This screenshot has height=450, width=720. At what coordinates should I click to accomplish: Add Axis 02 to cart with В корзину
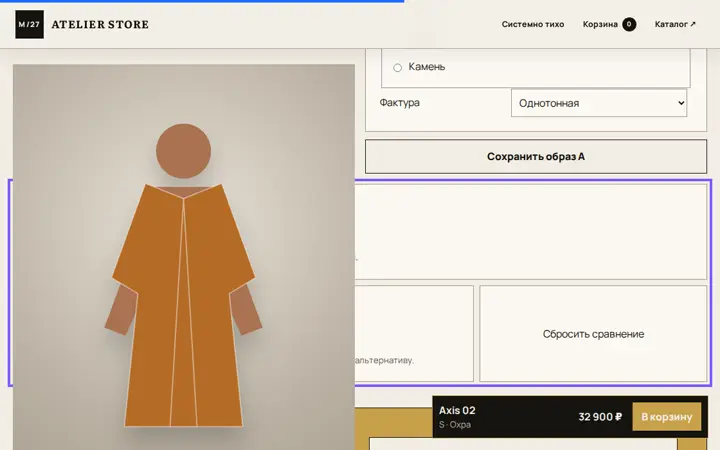667,417
